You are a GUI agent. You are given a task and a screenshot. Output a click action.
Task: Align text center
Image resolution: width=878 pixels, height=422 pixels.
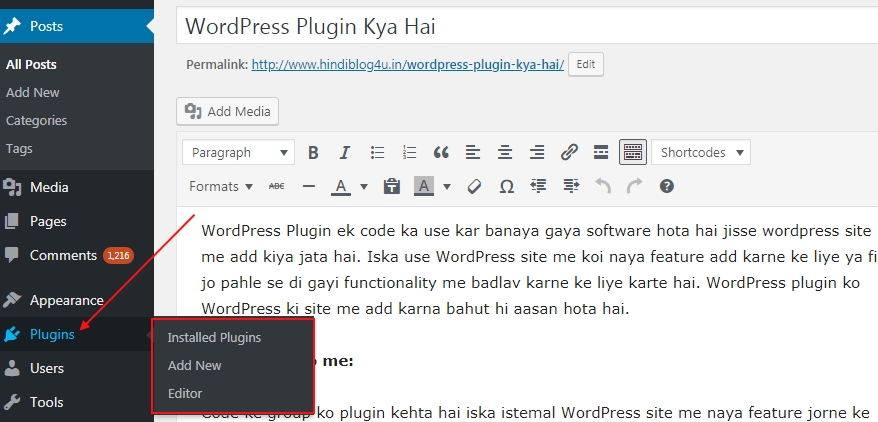(x=505, y=152)
